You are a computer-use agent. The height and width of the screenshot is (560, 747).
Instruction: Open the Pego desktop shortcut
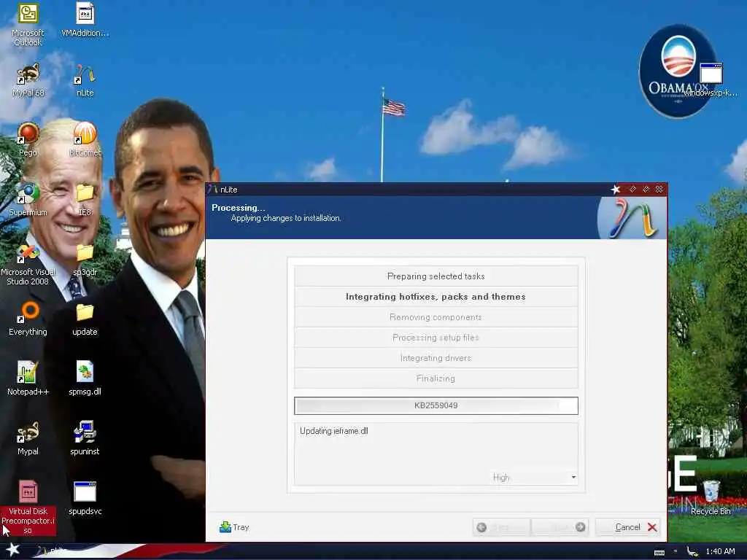[x=28, y=139]
